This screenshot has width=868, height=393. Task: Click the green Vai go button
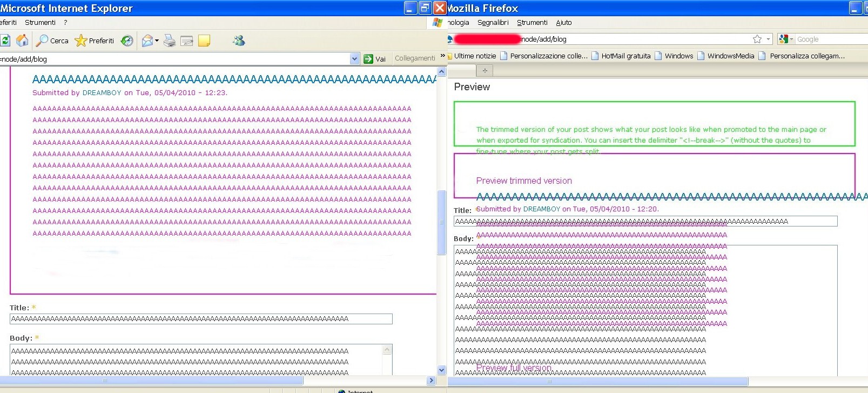point(375,59)
